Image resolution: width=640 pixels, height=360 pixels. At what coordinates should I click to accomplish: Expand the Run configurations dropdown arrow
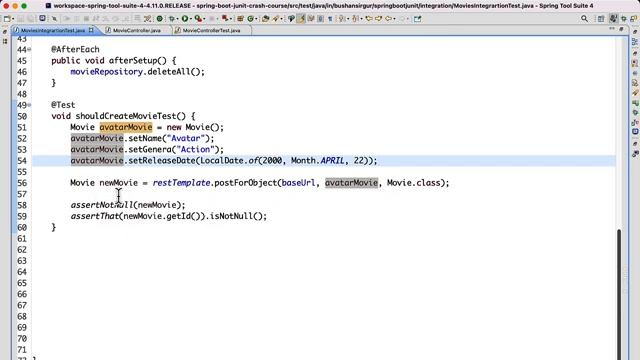click(191, 19)
